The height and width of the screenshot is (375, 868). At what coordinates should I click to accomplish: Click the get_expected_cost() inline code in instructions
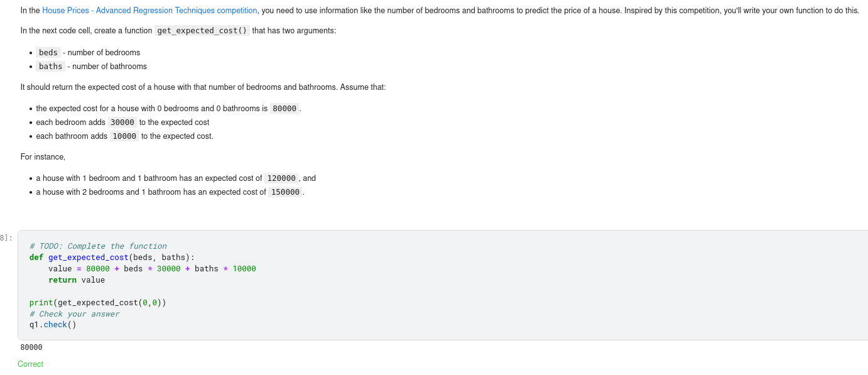click(x=202, y=31)
